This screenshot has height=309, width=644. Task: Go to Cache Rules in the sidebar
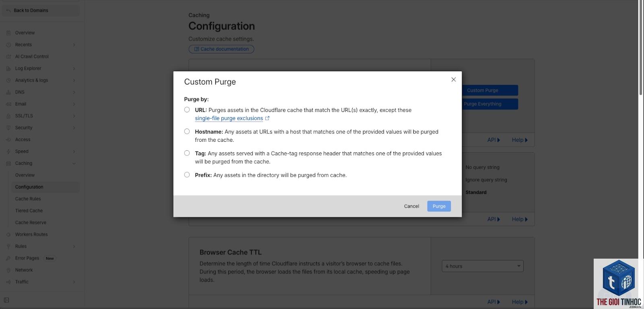[x=28, y=199]
